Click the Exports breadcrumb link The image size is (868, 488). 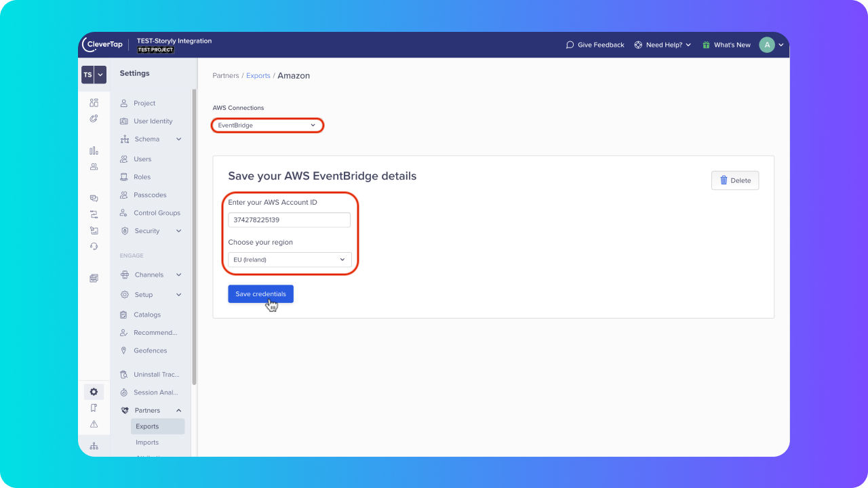258,76
